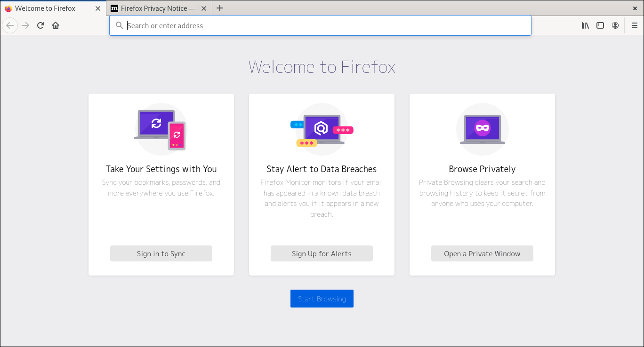644x347 pixels.
Task: Switch to the Firefox Privacy Notice tab
Action: (159, 8)
